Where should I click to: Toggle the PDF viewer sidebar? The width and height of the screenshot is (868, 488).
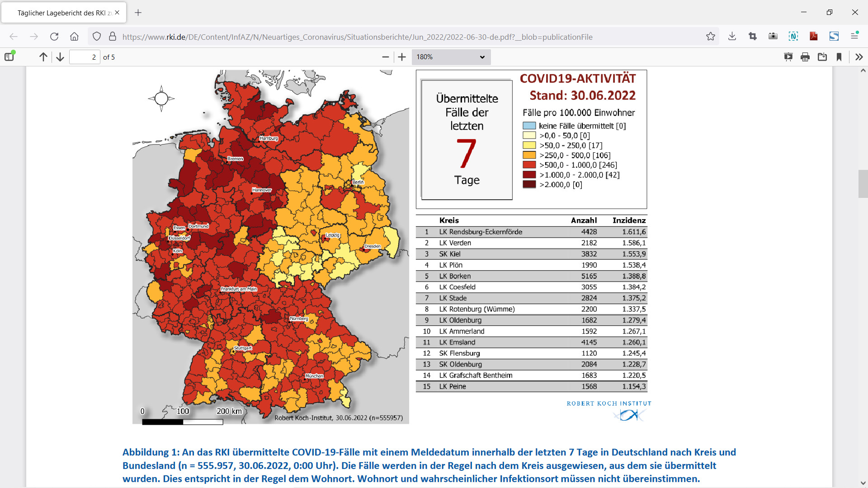[x=9, y=57]
